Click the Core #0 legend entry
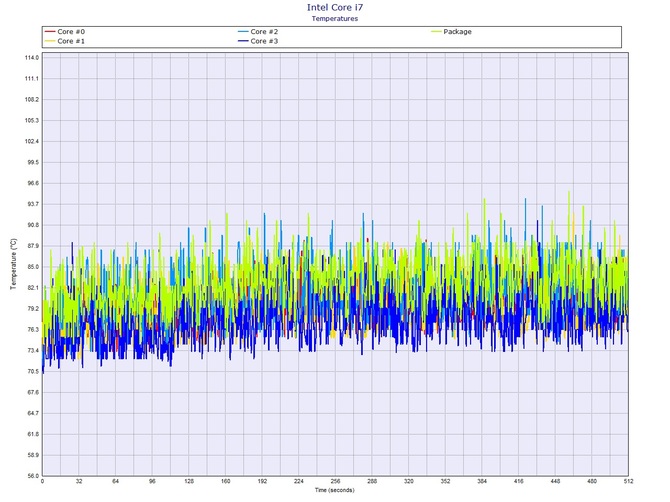This screenshot has width=670, height=502. point(65,32)
